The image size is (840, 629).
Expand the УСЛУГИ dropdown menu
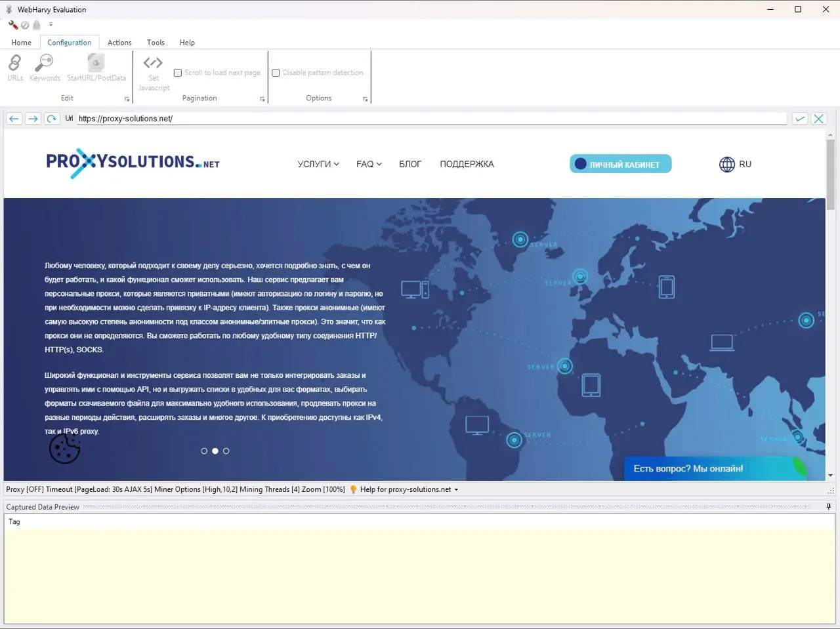tap(318, 164)
